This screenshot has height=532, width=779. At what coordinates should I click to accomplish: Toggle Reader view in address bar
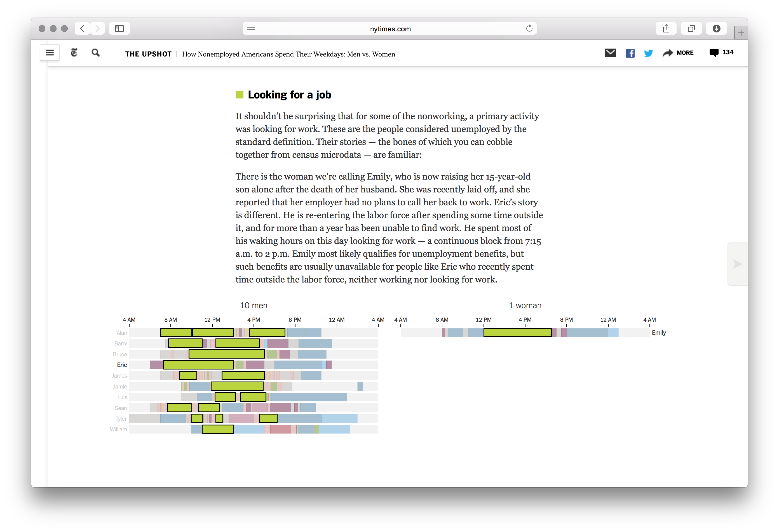251,29
